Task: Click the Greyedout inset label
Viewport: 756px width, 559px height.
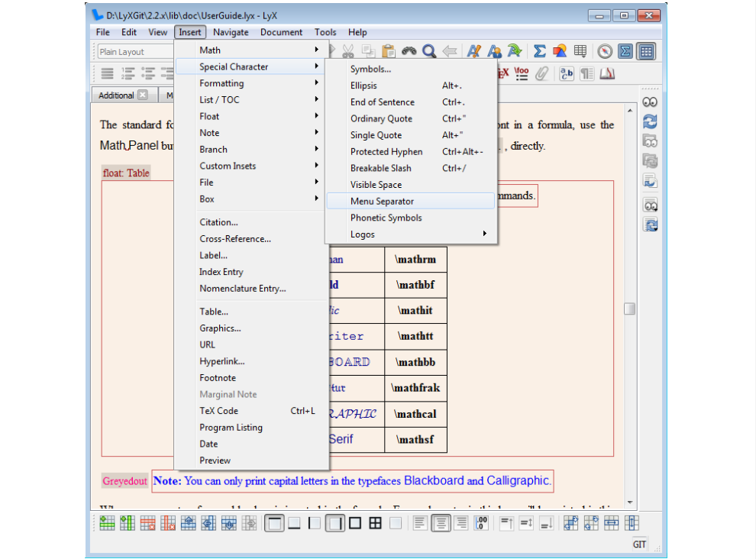Action: tap(125, 481)
